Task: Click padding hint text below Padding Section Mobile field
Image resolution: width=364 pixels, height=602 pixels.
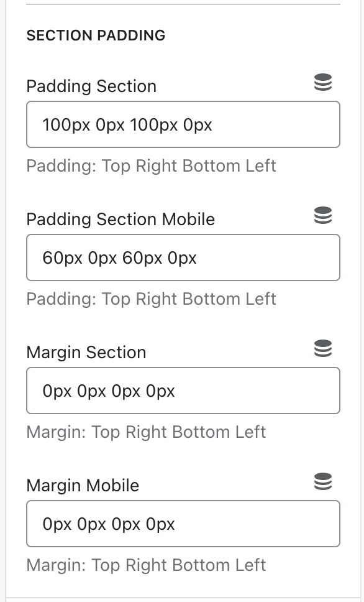Action: (151, 299)
